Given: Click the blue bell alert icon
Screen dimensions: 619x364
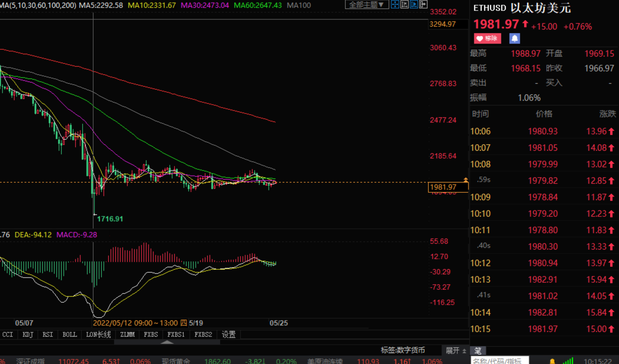Looking at the screenshot, I should pyautogui.click(x=515, y=38).
